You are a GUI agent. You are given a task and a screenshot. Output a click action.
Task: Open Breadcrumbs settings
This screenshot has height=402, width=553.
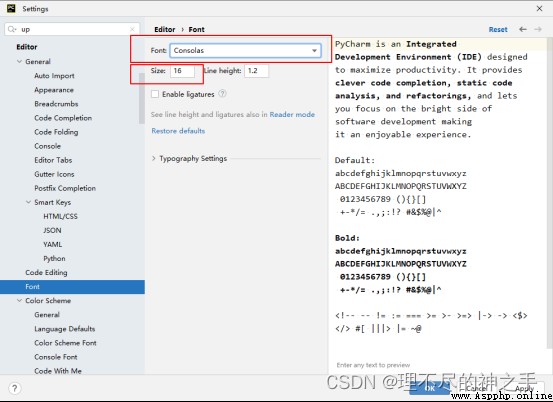56,104
